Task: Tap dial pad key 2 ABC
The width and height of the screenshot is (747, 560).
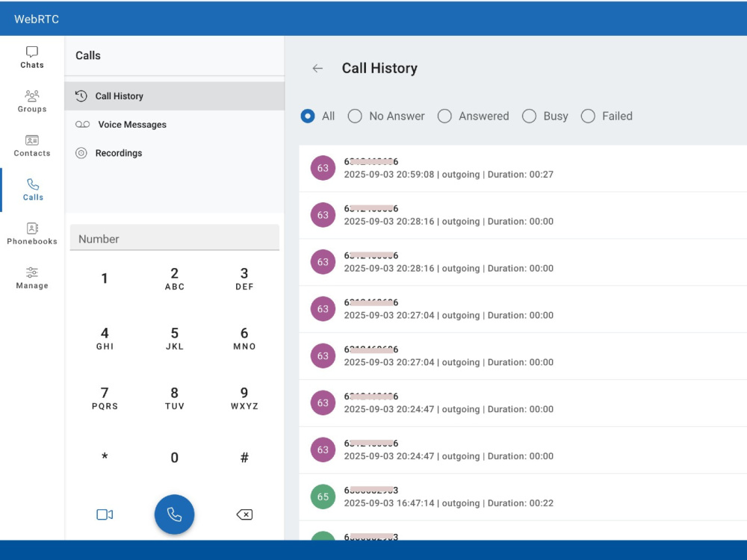Action: pos(174,279)
